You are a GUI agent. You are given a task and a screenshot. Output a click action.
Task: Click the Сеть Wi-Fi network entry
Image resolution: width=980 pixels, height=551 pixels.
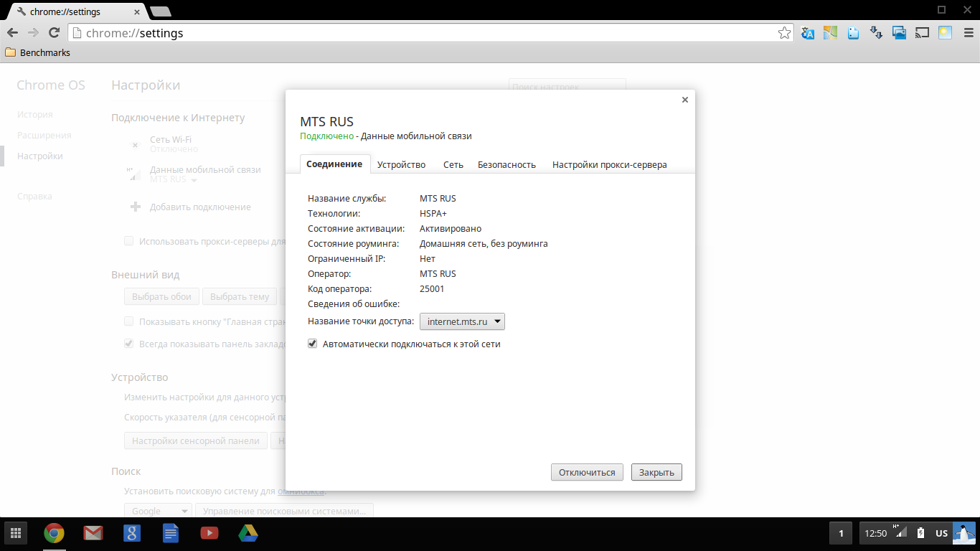(x=171, y=144)
